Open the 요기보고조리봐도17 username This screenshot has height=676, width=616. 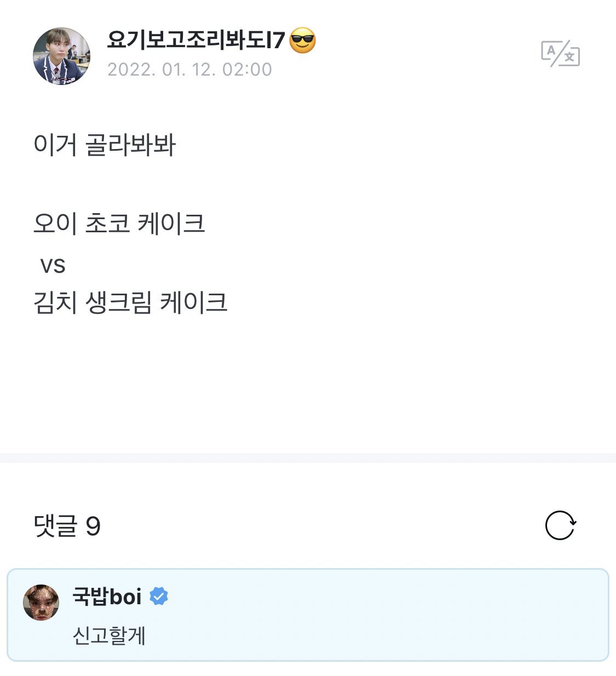point(196,41)
